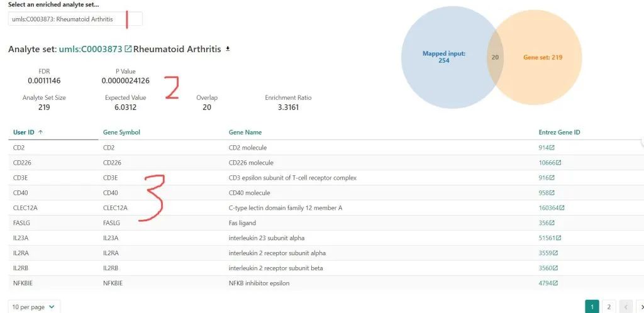Screen dimensions: 644x313
Task: Select the CD226 gene symbol cell
Action: tap(112, 163)
